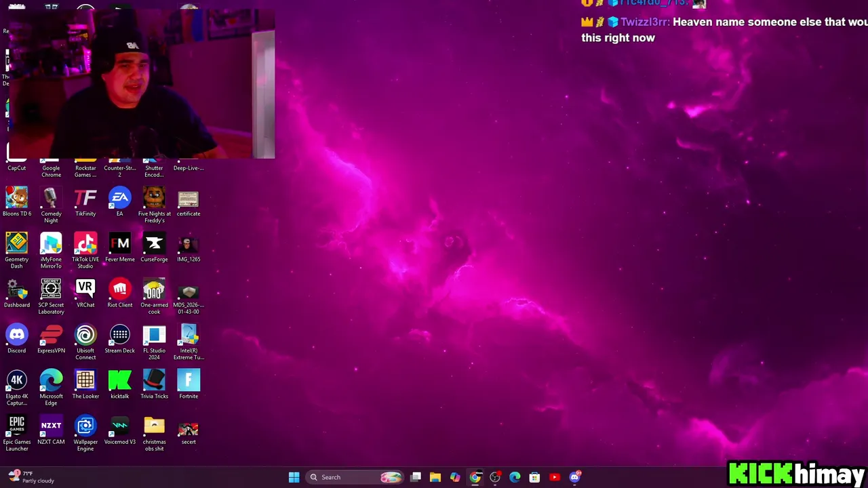Open SCP Secret Laboratory shortcut
The width and height of the screenshot is (868, 488).
pos(51,296)
